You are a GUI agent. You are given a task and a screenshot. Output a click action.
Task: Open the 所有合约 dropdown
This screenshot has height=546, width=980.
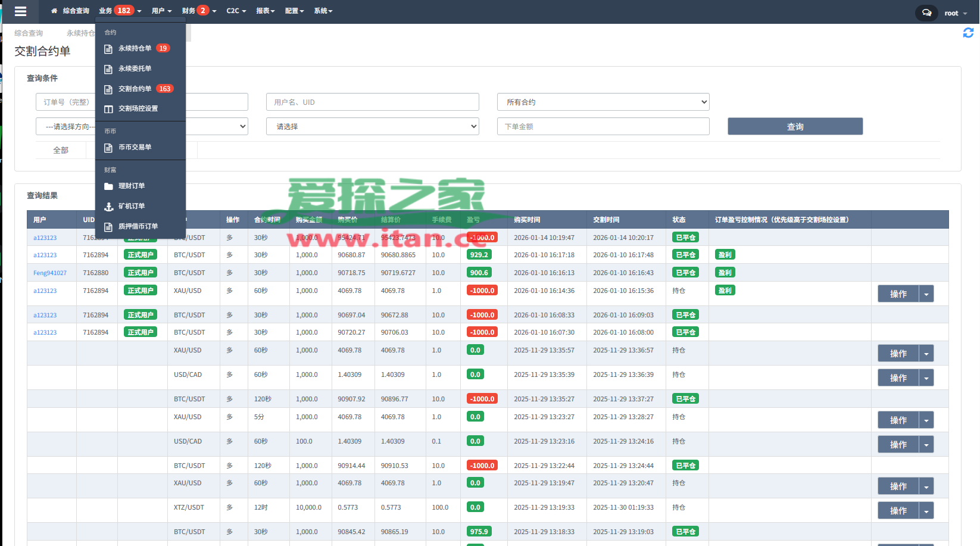coord(603,102)
